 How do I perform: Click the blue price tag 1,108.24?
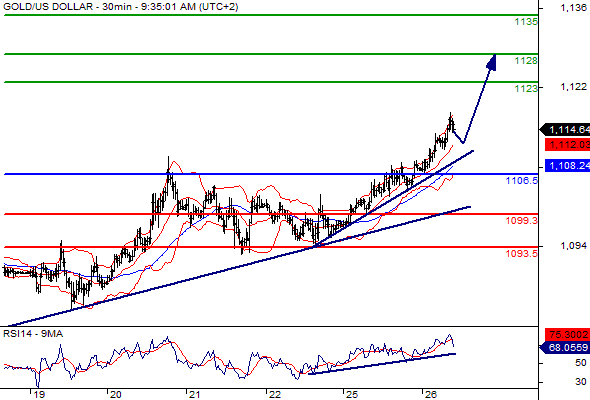coord(567,166)
